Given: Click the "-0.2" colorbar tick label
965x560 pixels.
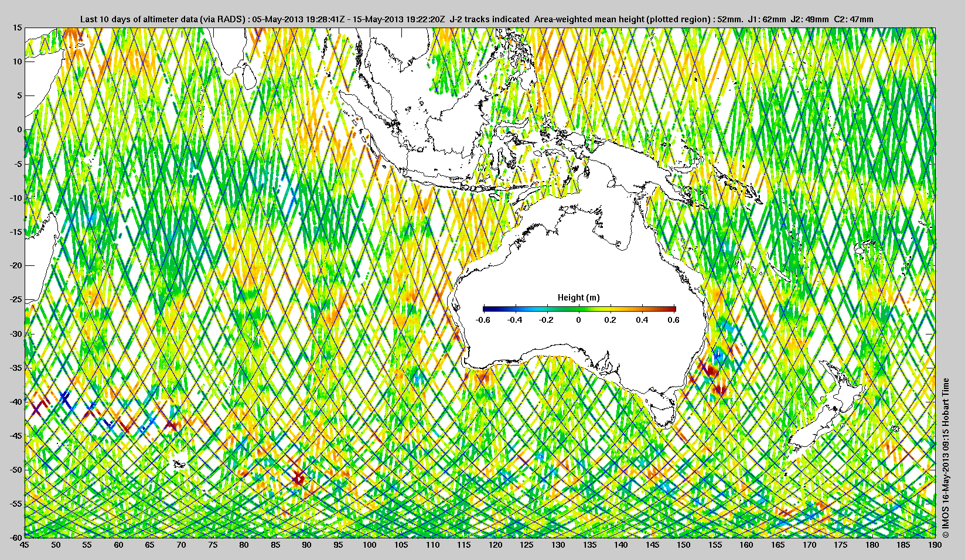Looking at the screenshot, I should pos(547,320).
